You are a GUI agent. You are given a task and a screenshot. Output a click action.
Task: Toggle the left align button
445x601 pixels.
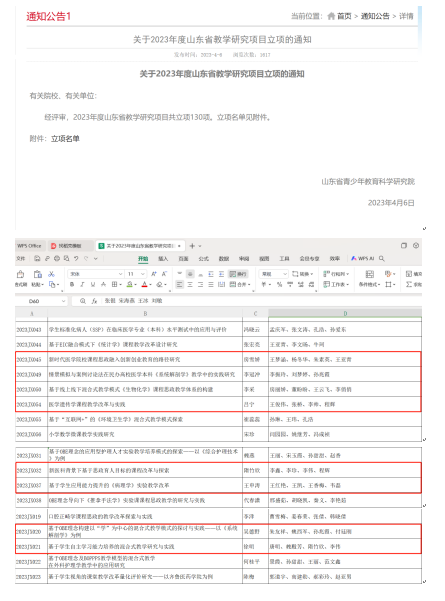tap(179, 284)
